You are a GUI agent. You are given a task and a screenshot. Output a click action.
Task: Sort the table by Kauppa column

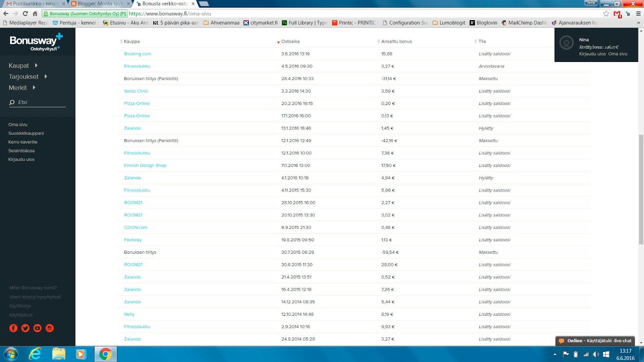(x=130, y=41)
